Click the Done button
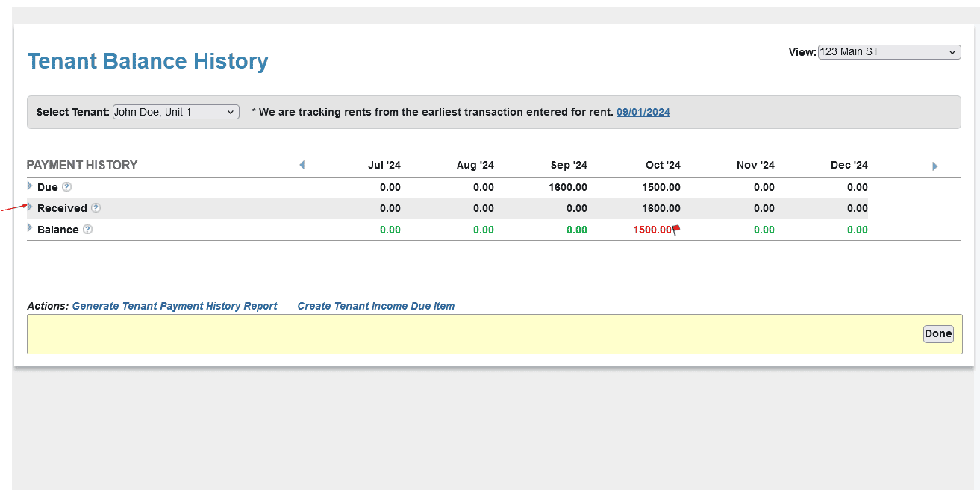The width and height of the screenshot is (980, 490). 937,333
